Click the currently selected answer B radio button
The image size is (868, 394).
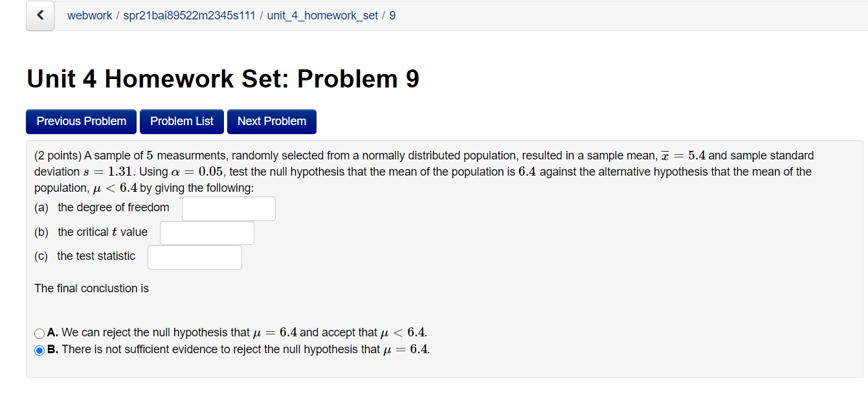[38, 350]
